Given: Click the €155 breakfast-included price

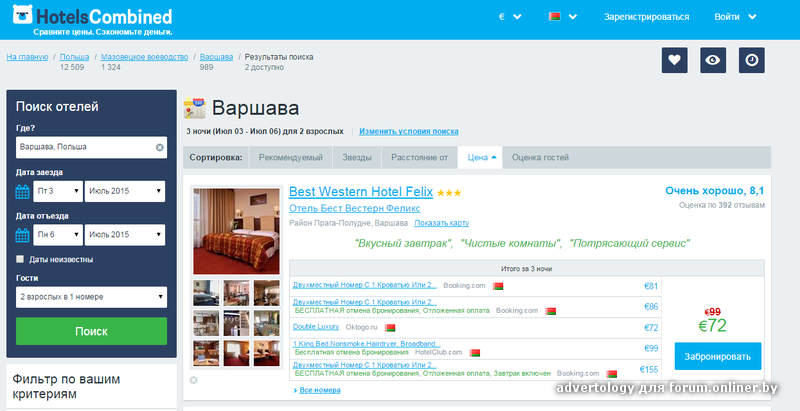Looking at the screenshot, I should [649, 370].
